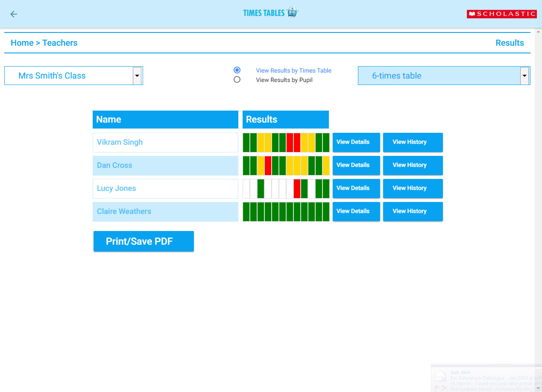Image resolution: width=542 pixels, height=392 pixels.
Task: Click the Name column header
Action: (x=165, y=120)
